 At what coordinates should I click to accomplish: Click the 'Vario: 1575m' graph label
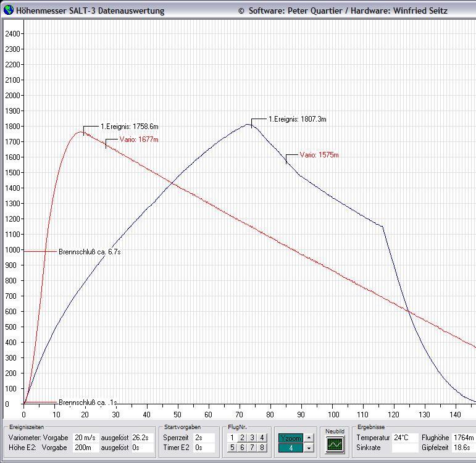pyautogui.click(x=319, y=155)
